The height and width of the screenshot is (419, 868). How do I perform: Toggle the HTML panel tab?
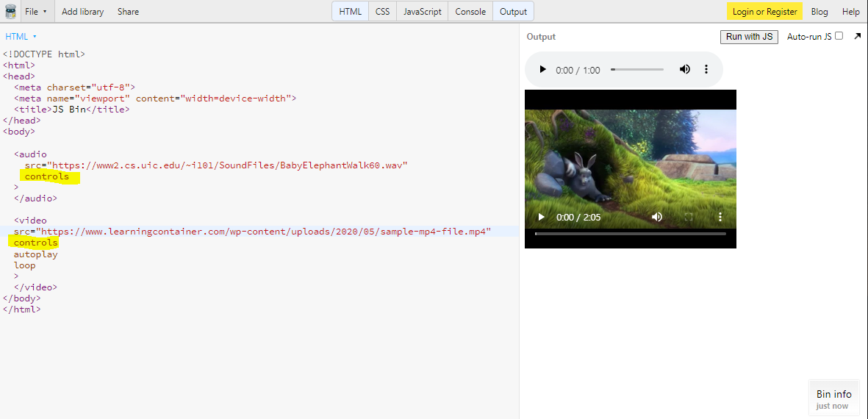click(x=351, y=12)
